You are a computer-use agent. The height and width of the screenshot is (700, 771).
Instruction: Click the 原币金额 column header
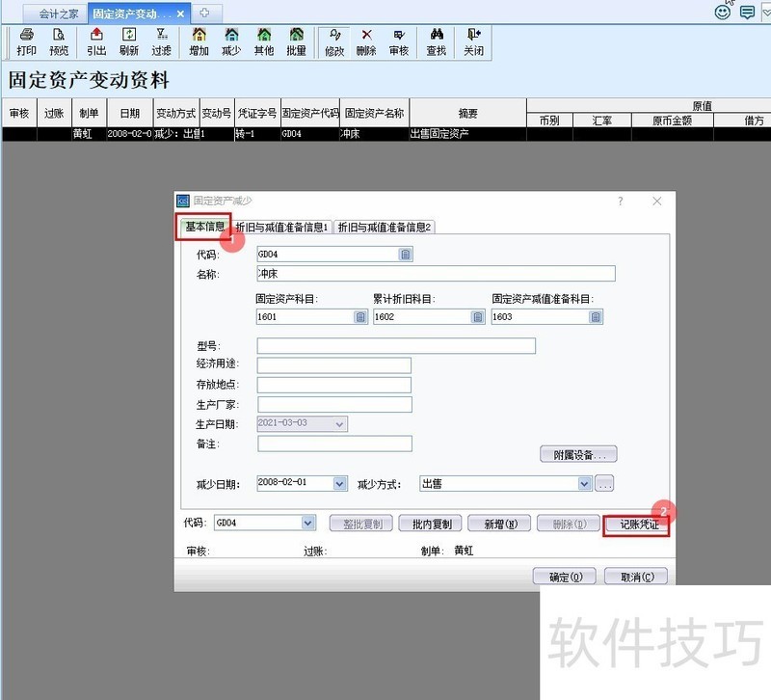click(672, 121)
